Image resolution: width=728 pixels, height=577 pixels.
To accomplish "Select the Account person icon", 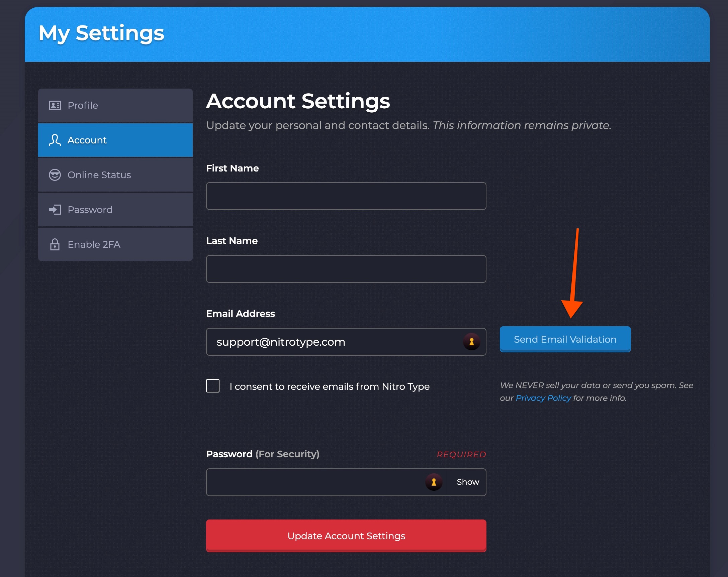I will pyautogui.click(x=55, y=140).
